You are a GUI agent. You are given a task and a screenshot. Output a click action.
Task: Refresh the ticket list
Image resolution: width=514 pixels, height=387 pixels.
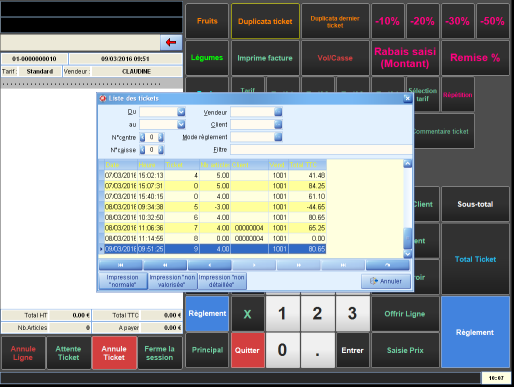pos(388,265)
